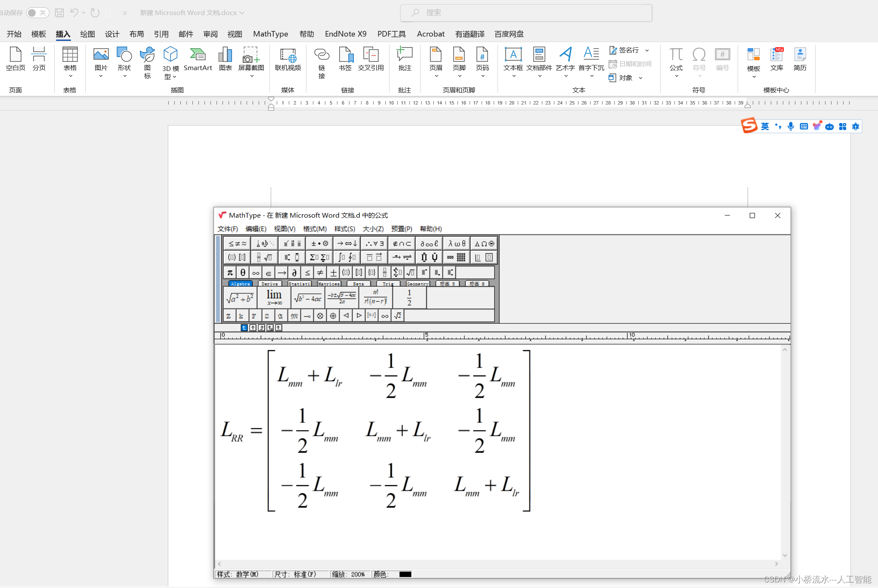Open the integral templates palette
This screenshot has height=588, width=878.
coord(346,257)
